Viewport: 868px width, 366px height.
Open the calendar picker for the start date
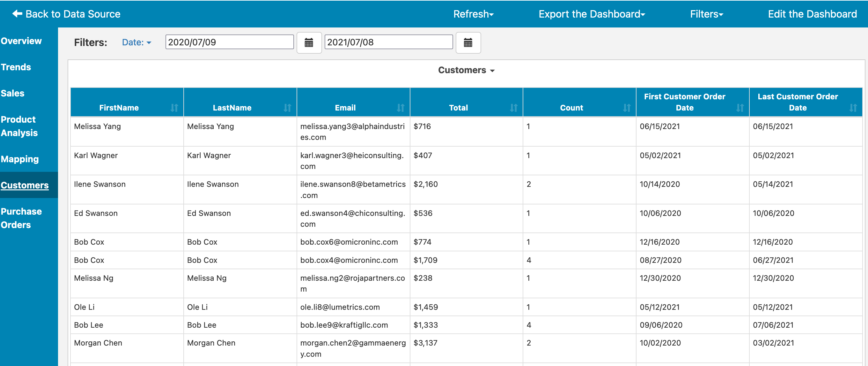tap(309, 42)
